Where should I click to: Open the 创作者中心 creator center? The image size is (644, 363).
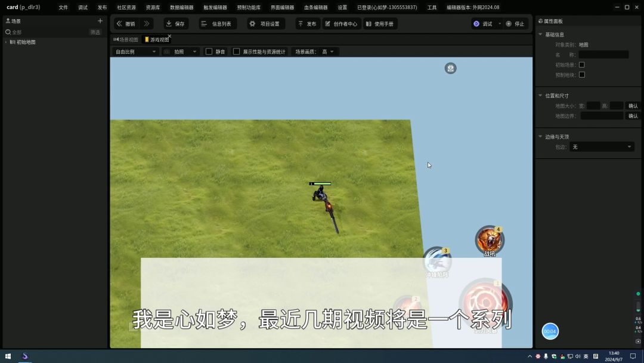click(341, 24)
